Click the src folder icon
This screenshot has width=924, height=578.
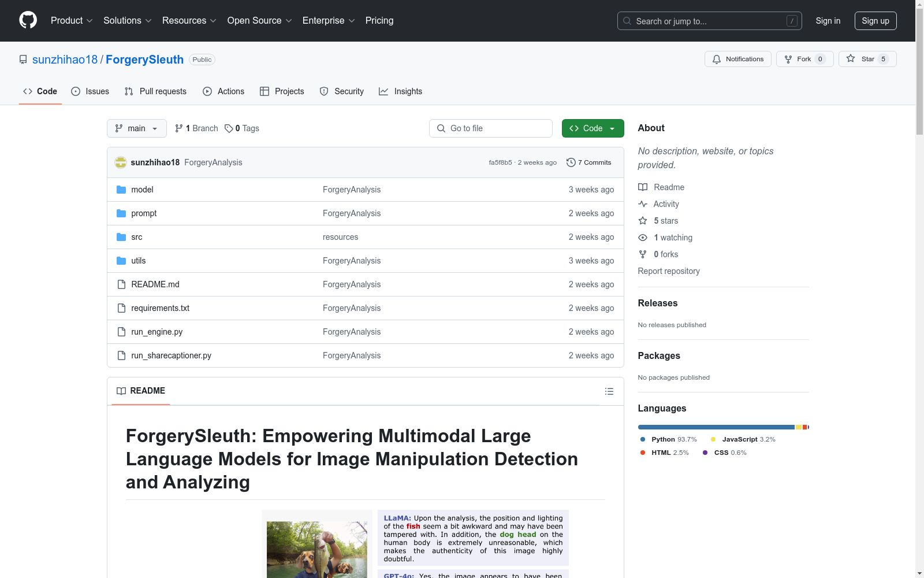pyautogui.click(x=121, y=237)
